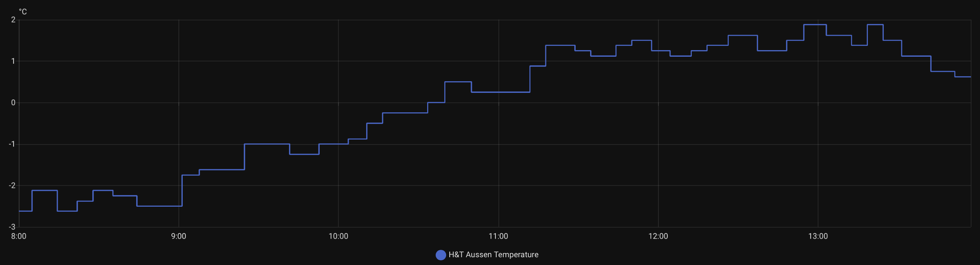Click the -3 label on the y-axis
The width and height of the screenshot is (980, 265).
click(12, 227)
